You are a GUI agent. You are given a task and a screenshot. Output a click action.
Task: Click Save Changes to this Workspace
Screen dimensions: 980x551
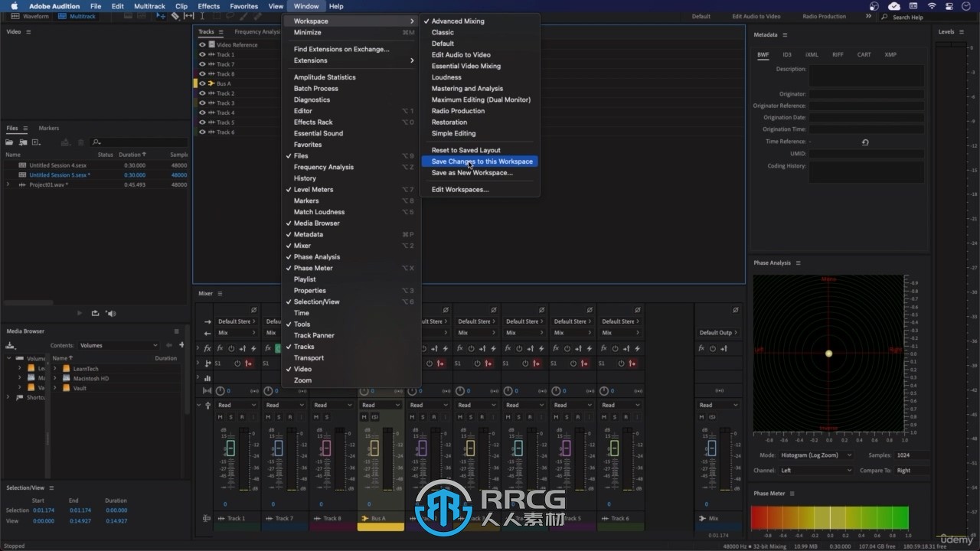[482, 161]
